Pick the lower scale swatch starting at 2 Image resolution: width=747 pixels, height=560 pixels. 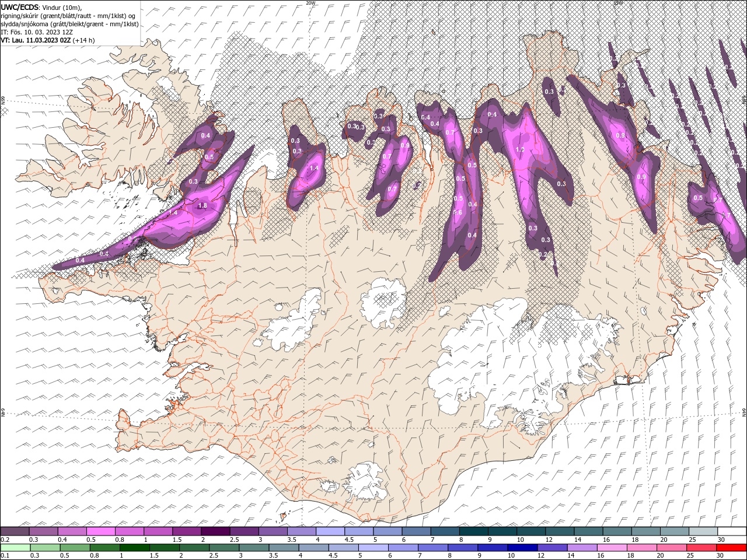tap(194, 548)
